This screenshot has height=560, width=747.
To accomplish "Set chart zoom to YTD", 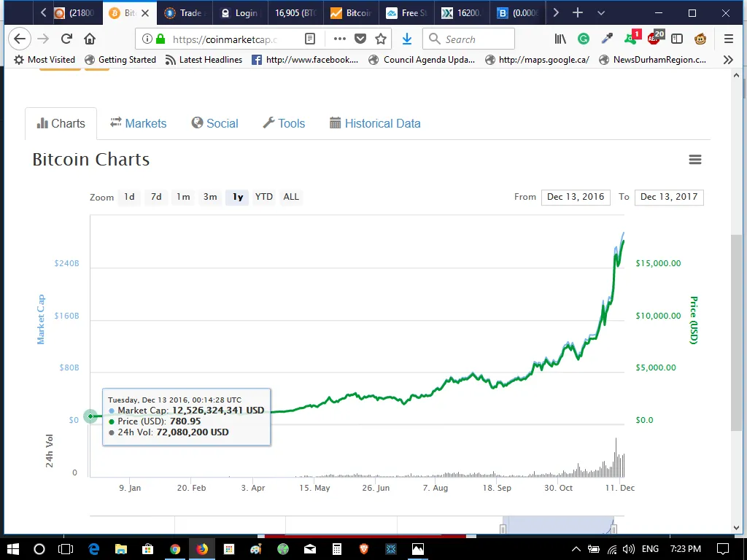I will point(264,197).
